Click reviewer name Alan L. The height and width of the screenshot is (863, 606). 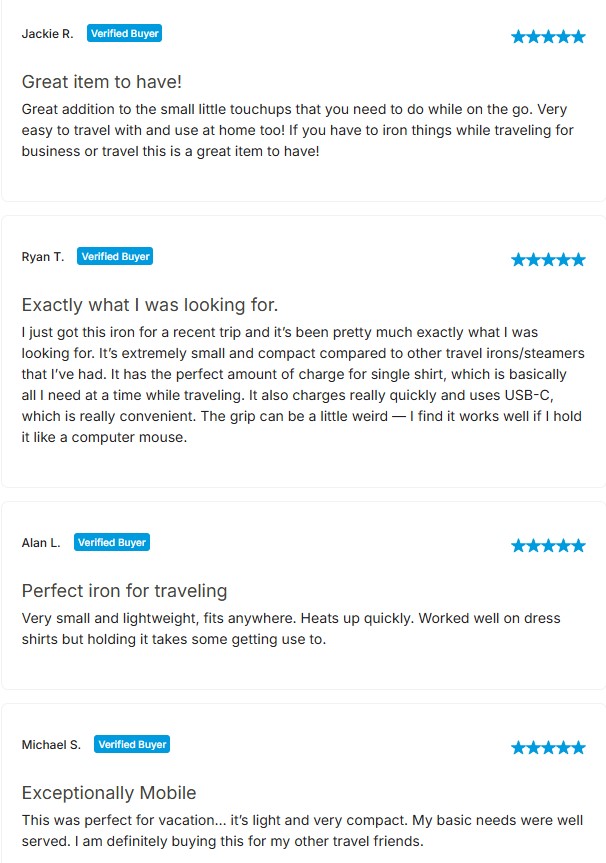(x=41, y=543)
